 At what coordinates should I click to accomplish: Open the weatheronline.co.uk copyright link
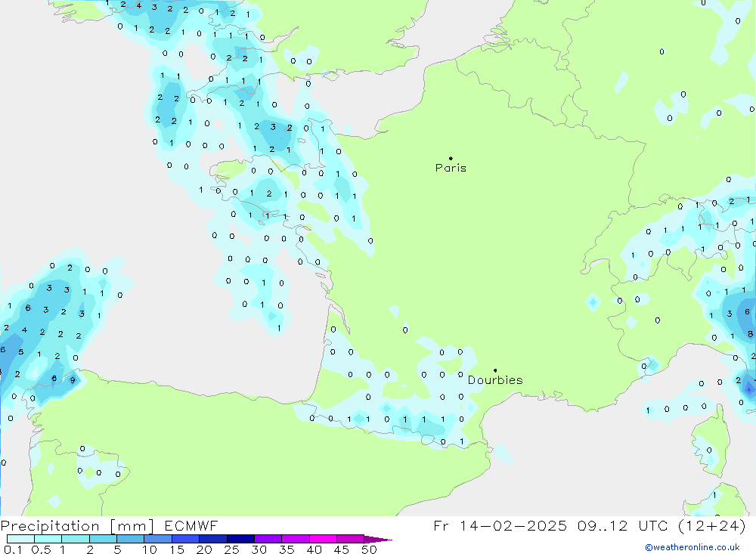coord(692,547)
